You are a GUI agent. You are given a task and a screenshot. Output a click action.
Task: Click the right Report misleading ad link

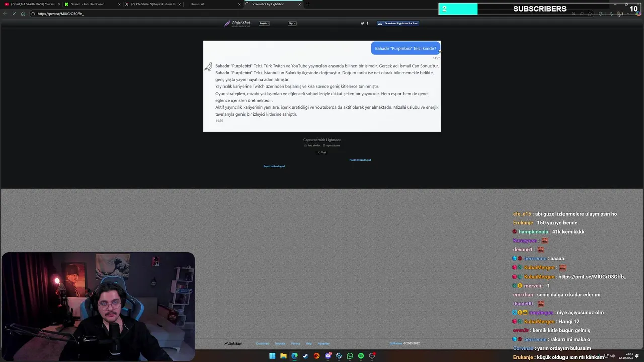pyautogui.click(x=360, y=160)
